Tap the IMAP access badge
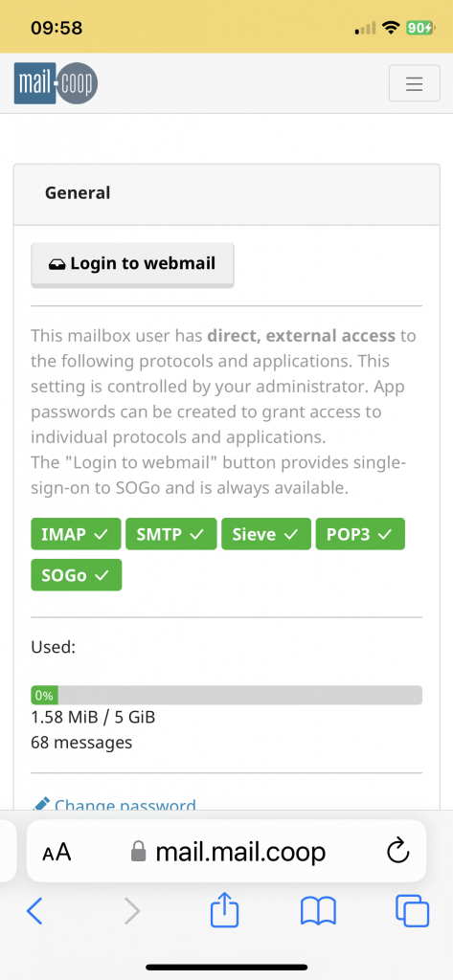 point(76,534)
